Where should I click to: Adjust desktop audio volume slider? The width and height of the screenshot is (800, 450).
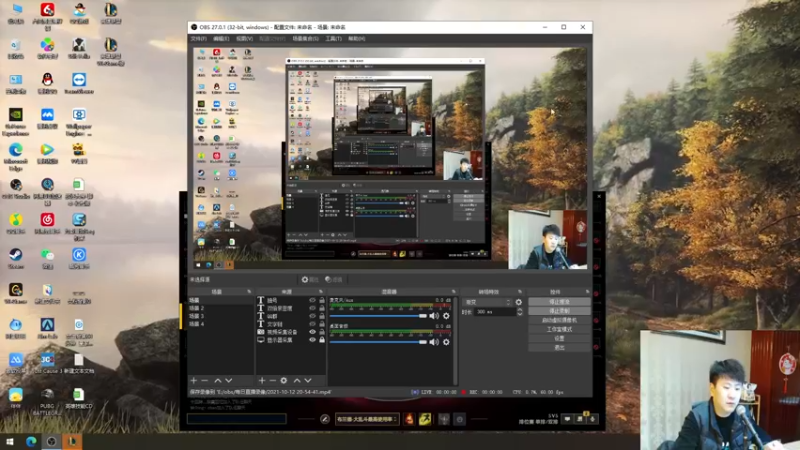(378, 342)
